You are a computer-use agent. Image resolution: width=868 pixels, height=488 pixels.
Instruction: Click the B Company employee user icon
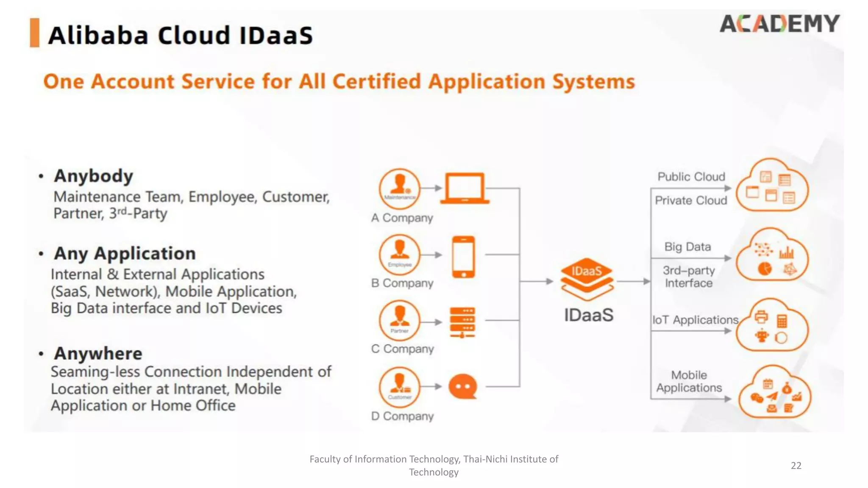tap(399, 255)
